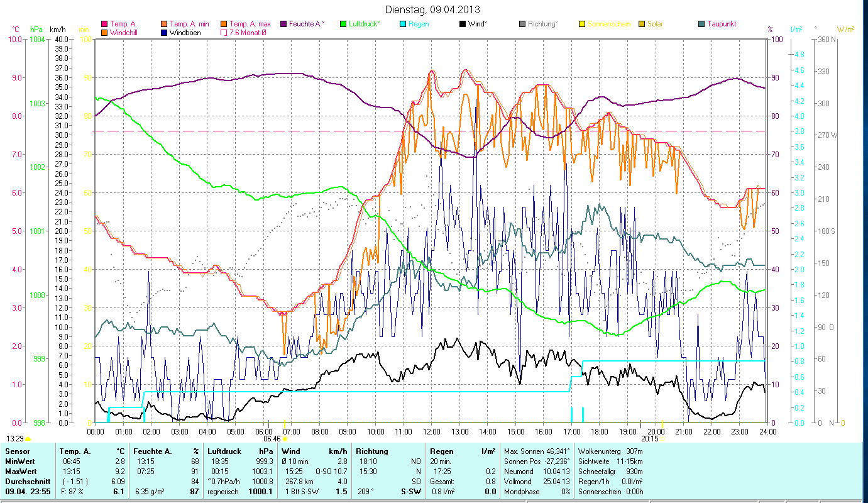
Task: Select the purple Feuchte A.* legend marker
Action: (x=283, y=25)
